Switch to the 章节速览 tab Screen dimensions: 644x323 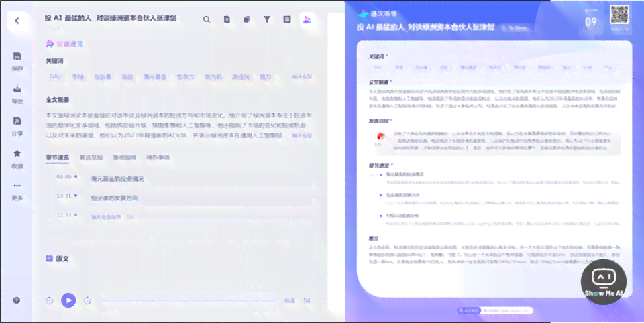pos(58,157)
